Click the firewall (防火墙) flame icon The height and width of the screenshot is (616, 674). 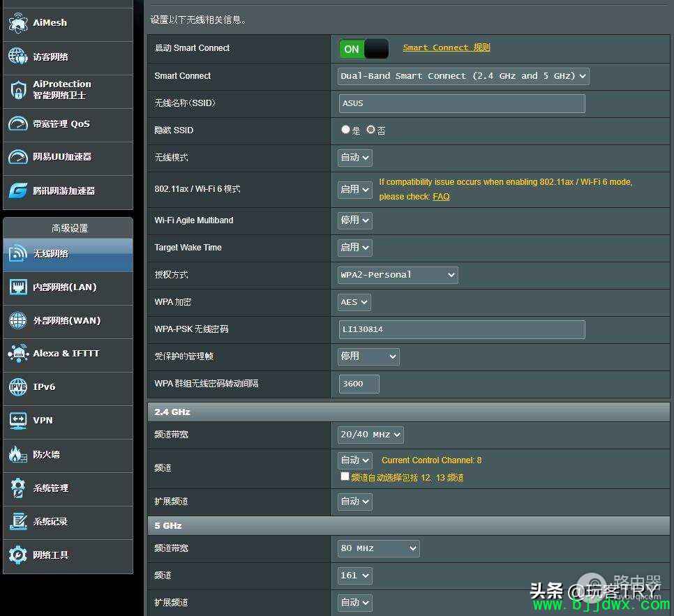pyautogui.click(x=18, y=454)
